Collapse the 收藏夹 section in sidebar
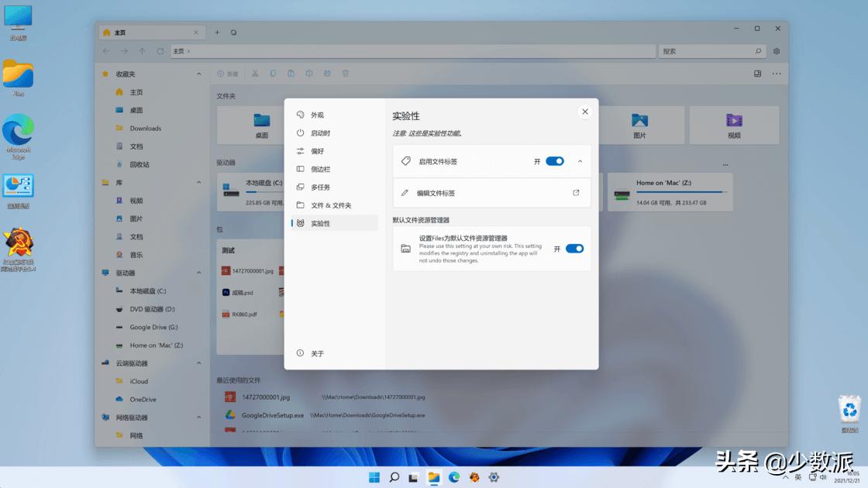 (199, 74)
